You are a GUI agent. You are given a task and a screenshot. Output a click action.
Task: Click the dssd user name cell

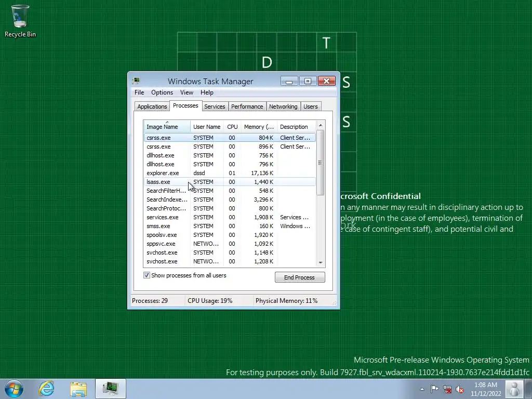point(199,173)
